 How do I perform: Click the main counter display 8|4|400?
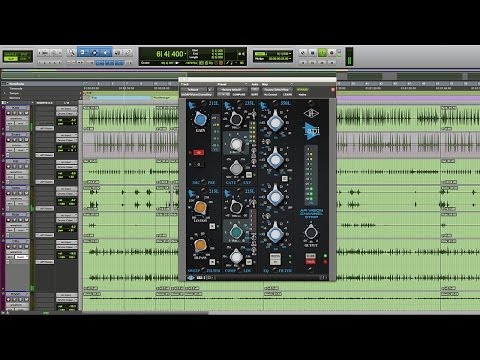[x=170, y=54]
